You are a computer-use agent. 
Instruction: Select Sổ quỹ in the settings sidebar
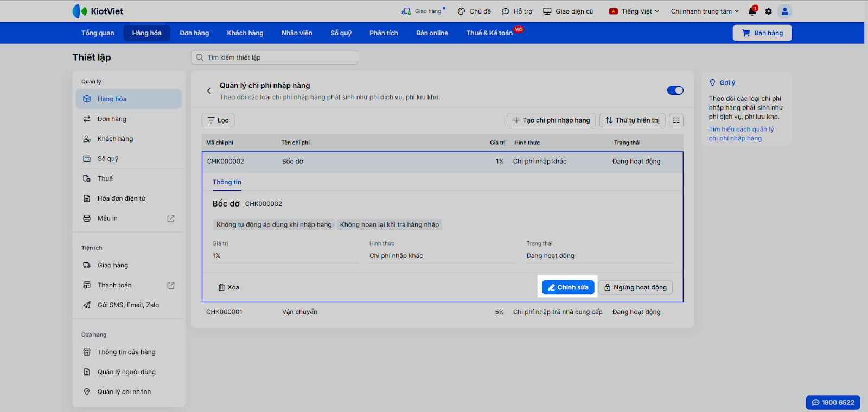click(x=129, y=159)
